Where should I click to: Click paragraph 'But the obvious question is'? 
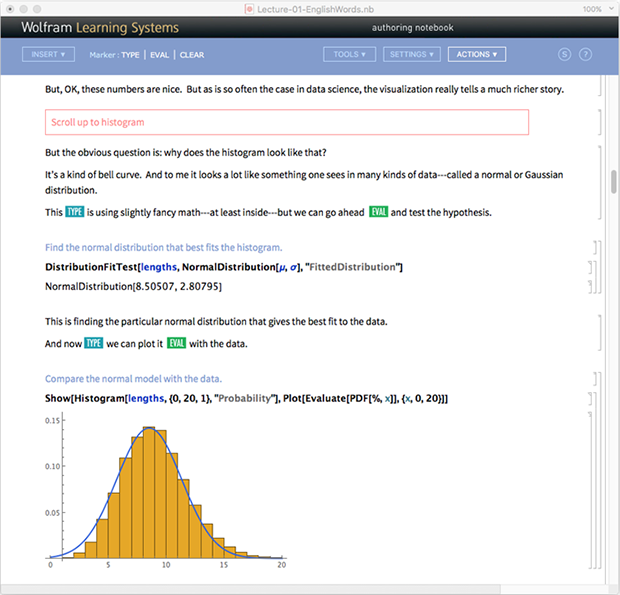185,153
